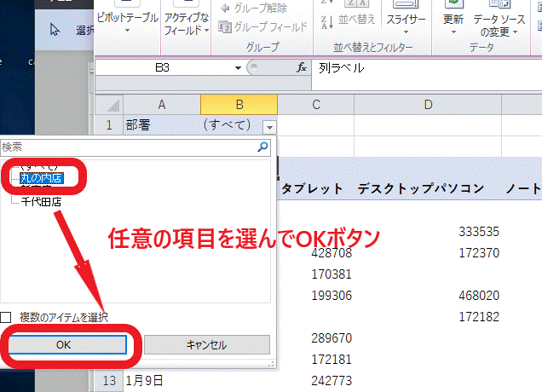
Task: Open the ピボットテーブル dropdown
Action: click(x=126, y=26)
